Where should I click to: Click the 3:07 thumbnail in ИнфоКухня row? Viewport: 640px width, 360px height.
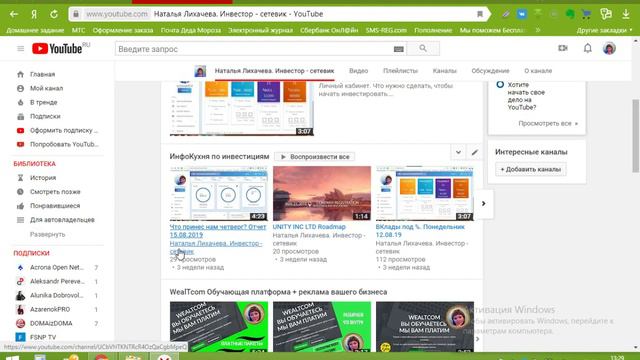click(x=425, y=193)
